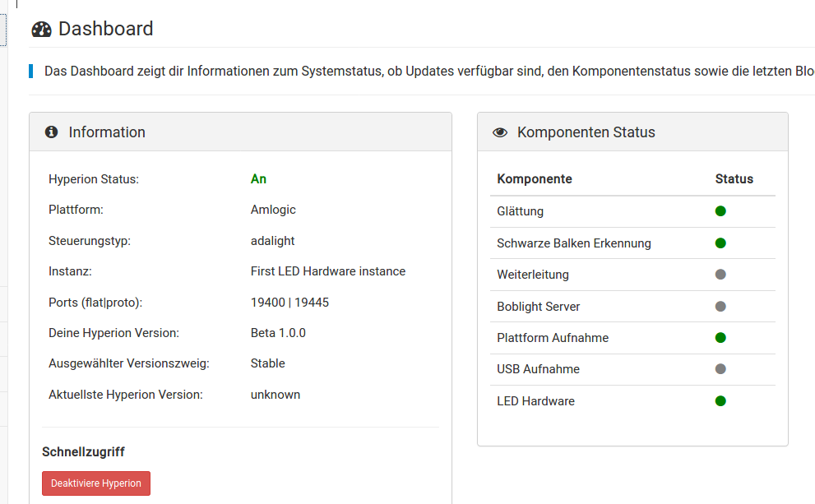815x504 pixels.
Task: Click the 'Steuerungstyp:' label
Action: [x=90, y=241]
